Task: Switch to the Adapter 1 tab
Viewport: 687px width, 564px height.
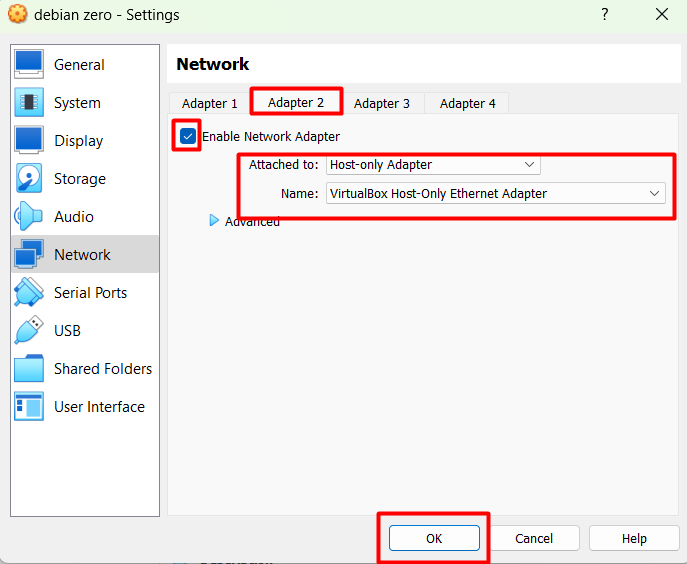Action: (x=209, y=103)
